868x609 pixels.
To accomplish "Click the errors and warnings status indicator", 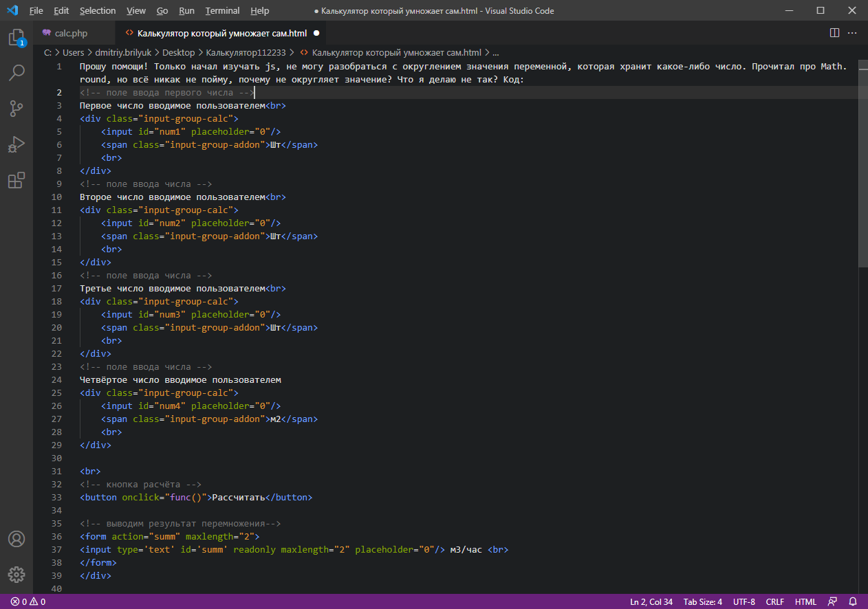I will point(28,602).
